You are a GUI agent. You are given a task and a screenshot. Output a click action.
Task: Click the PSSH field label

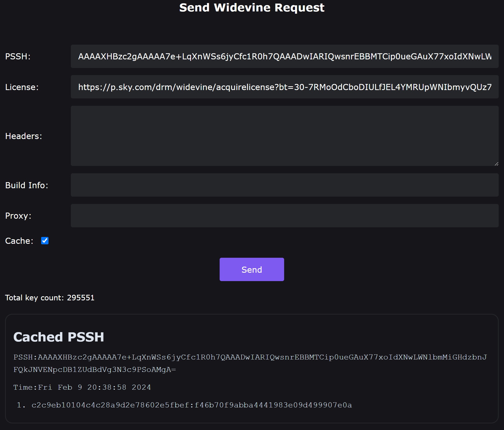(18, 56)
